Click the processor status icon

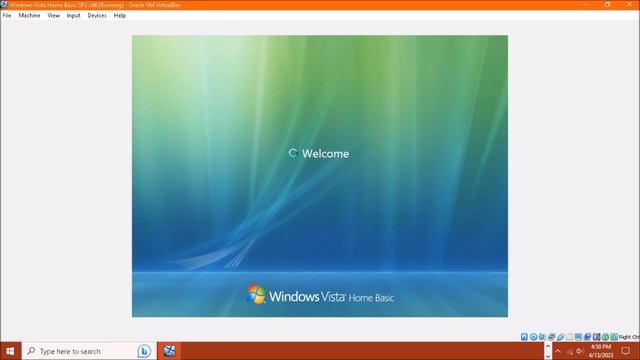[x=596, y=337]
